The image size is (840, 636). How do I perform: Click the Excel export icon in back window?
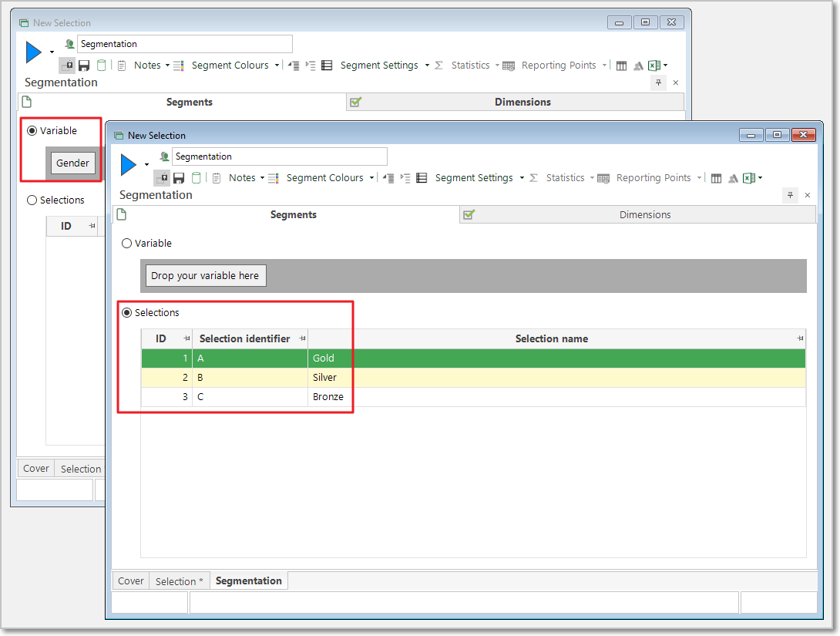click(654, 66)
